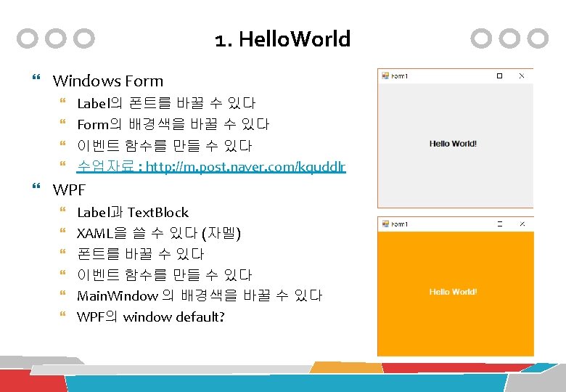Image resolution: width=566 pixels, height=392 pixels.
Task: Click the WPF heading
Action: tap(69, 190)
